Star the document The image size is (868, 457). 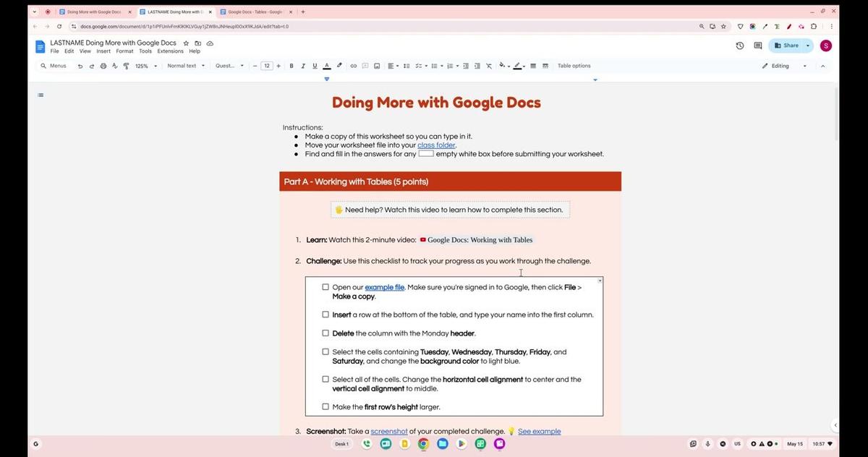point(186,43)
